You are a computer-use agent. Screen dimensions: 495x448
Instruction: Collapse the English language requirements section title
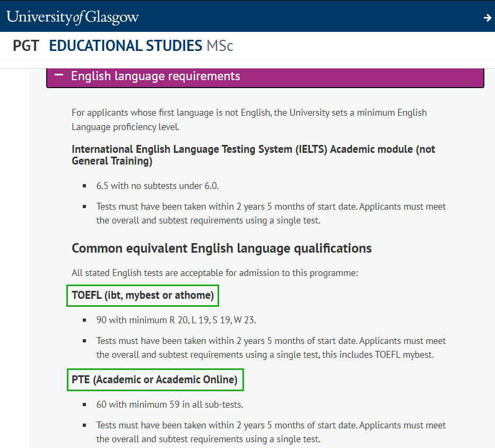pyautogui.click(x=155, y=76)
